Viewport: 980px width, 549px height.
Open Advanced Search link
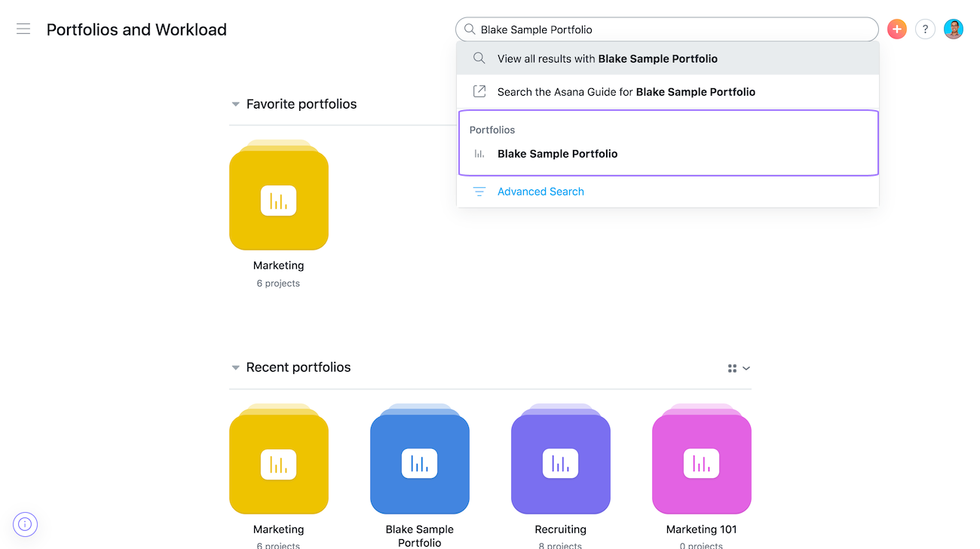click(x=541, y=192)
